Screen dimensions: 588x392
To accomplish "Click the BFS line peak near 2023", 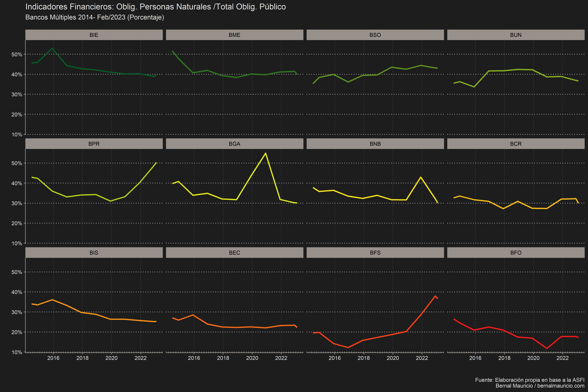I will (435, 296).
